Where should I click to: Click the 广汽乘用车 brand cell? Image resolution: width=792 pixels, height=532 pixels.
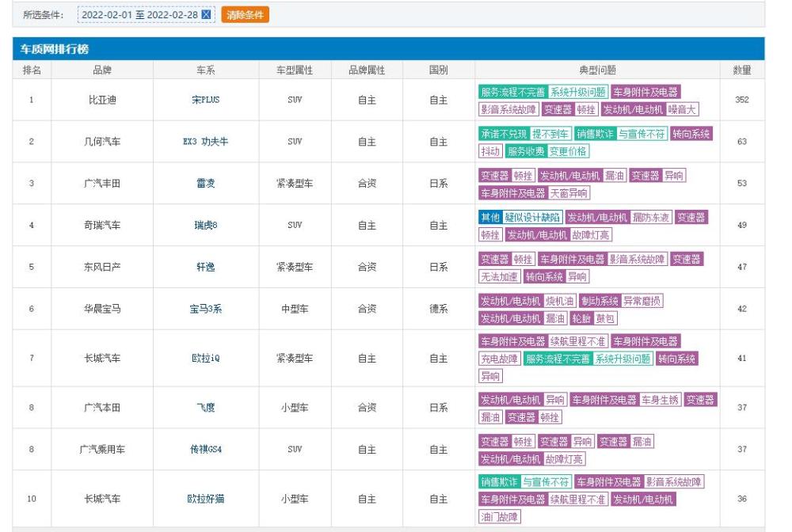pos(102,449)
